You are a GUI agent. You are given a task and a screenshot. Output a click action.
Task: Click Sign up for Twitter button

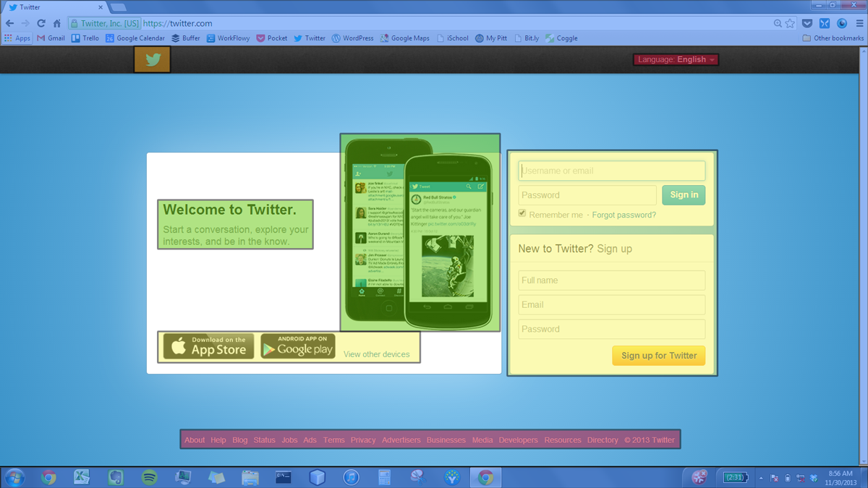[659, 355]
